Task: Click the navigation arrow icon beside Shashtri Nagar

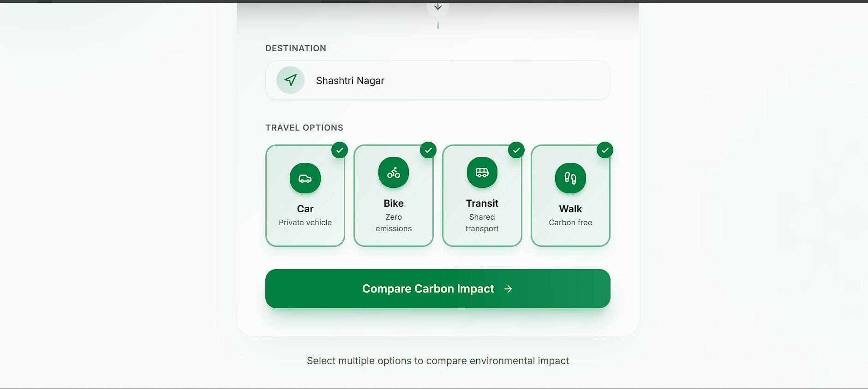Action: coord(290,80)
